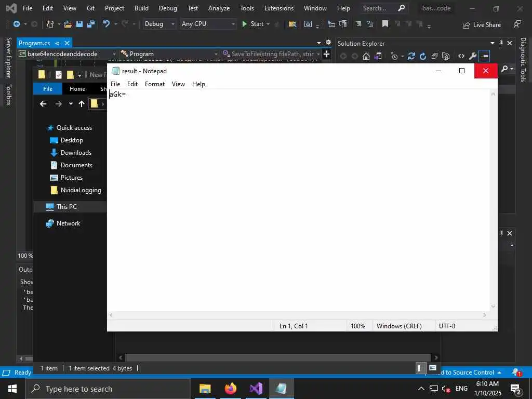Image resolution: width=532 pixels, height=399 pixels.
Task: Select This PC in navigation pane
Action: point(66,207)
